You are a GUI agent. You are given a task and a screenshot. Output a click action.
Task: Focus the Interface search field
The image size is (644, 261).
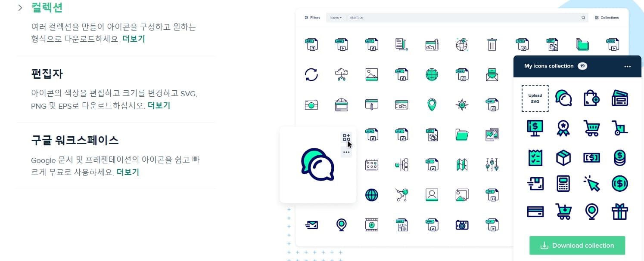[x=463, y=18]
